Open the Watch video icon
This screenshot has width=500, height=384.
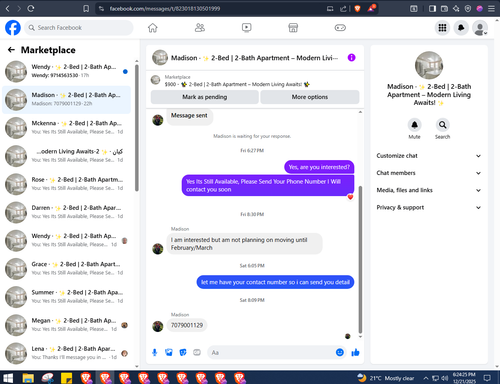coord(246,28)
